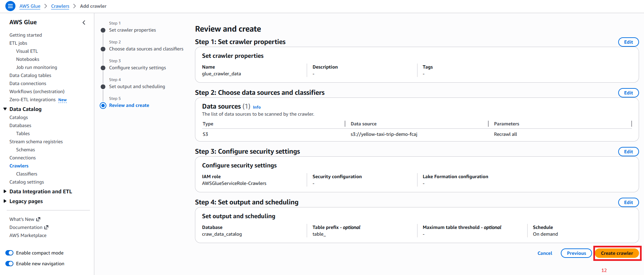Viewport: 644px width, 275px height.
Task: Select the s3://yellow-taxi-trip-demo-fcaj data source
Action: tap(384, 134)
